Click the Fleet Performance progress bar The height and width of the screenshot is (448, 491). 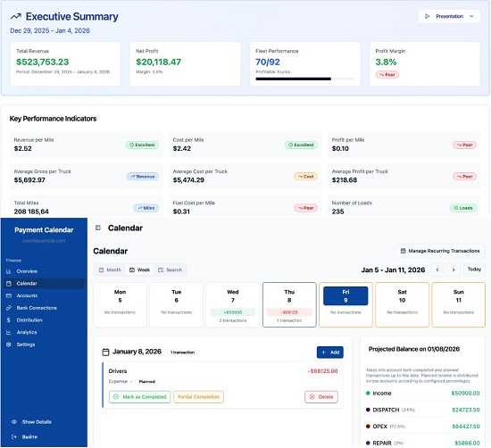[x=304, y=79]
